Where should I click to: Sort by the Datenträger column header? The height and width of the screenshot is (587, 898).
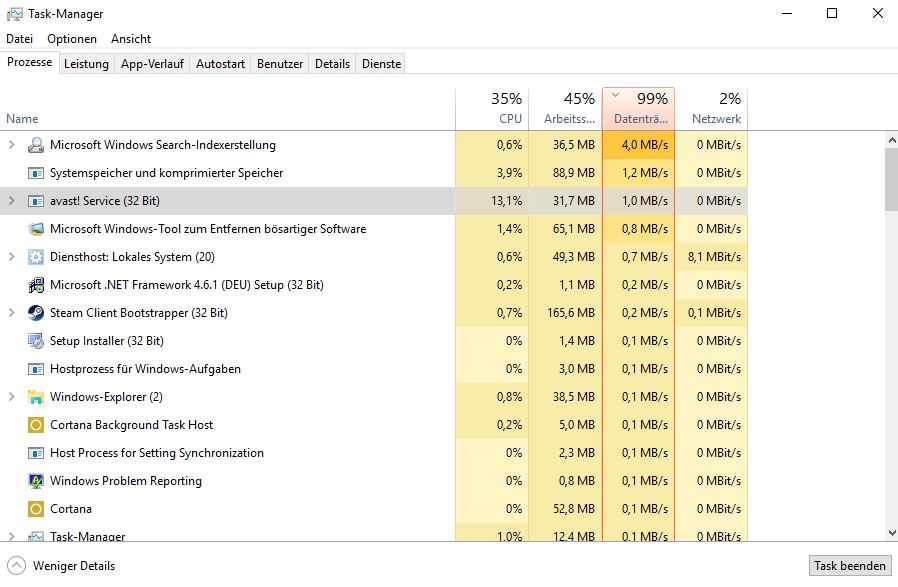pos(639,109)
